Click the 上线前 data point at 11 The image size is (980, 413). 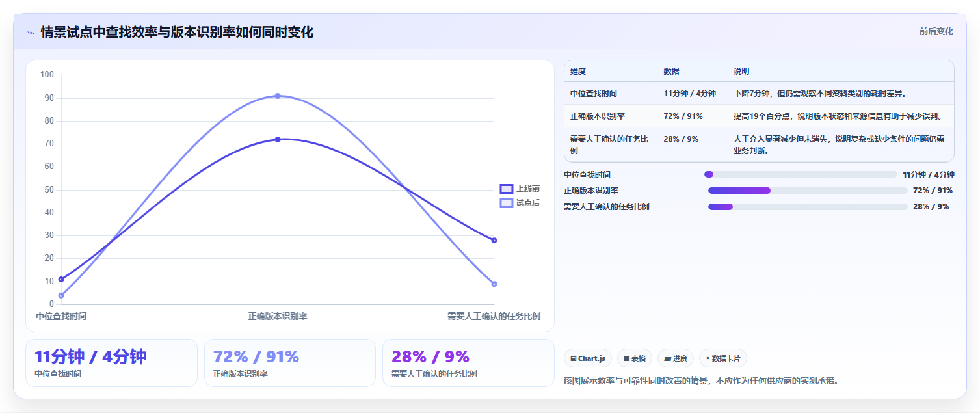(x=61, y=279)
